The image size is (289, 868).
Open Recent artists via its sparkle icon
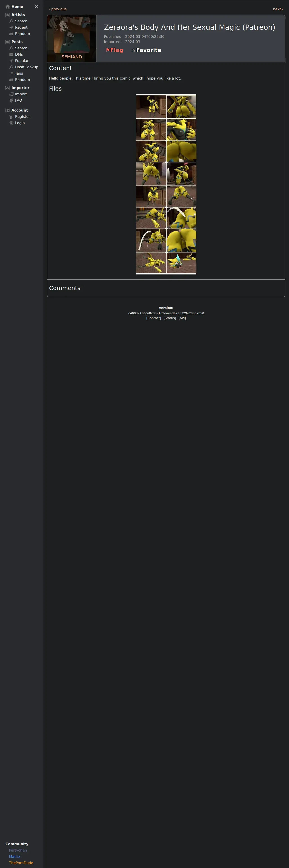tap(11, 28)
